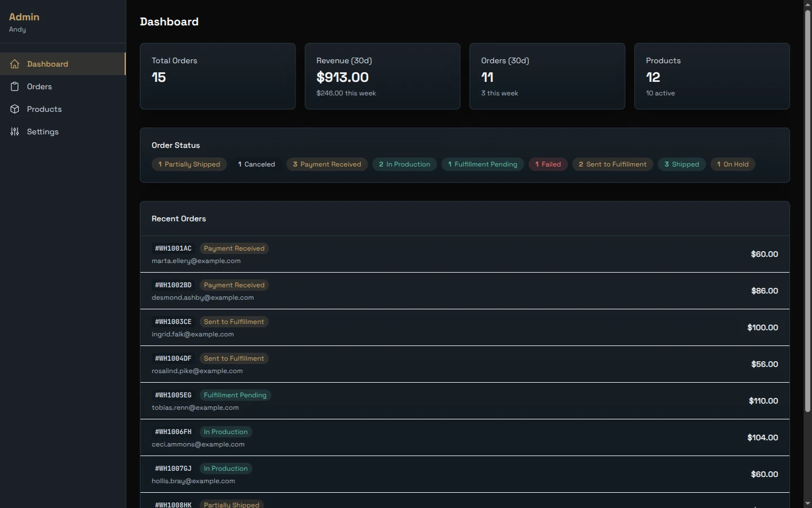The width and height of the screenshot is (812, 508).
Task: Open order #WH1002BD
Action: [x=465, y=291]
